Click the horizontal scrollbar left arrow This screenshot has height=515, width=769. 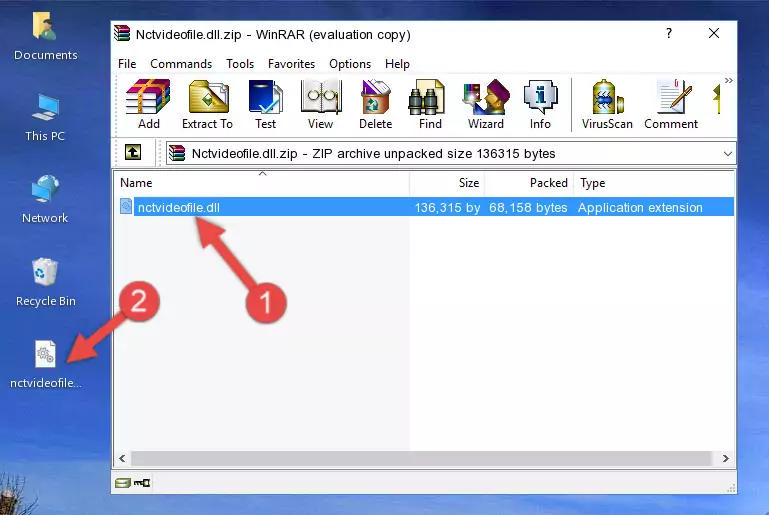coord(123,459)
